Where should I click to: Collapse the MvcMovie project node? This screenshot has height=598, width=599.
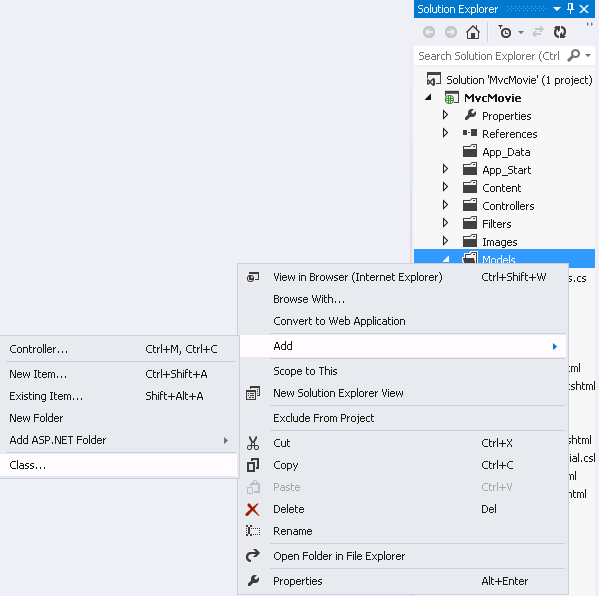tap(428, 97)
